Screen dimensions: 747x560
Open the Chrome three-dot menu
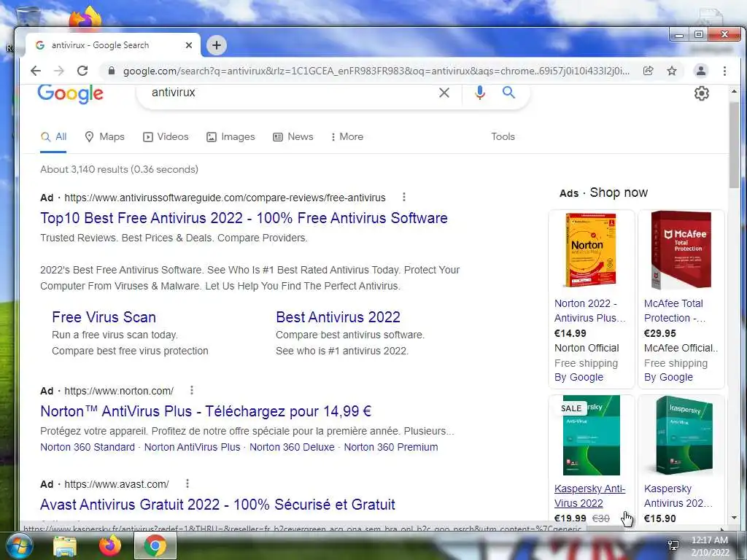pyautogui.click(x=724, y=71)
